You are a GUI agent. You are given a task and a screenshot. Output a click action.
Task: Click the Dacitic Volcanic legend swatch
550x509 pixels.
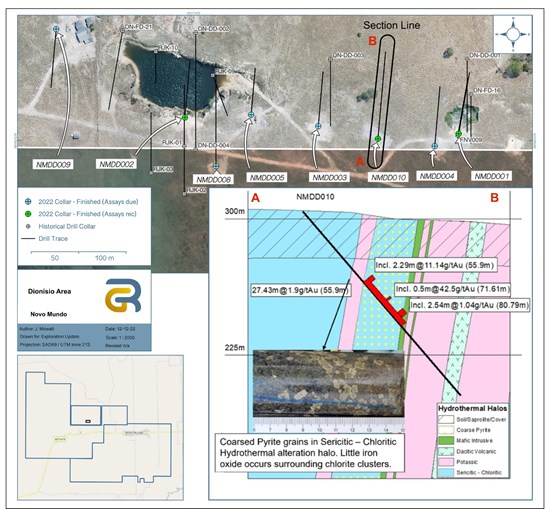(445, 451)
